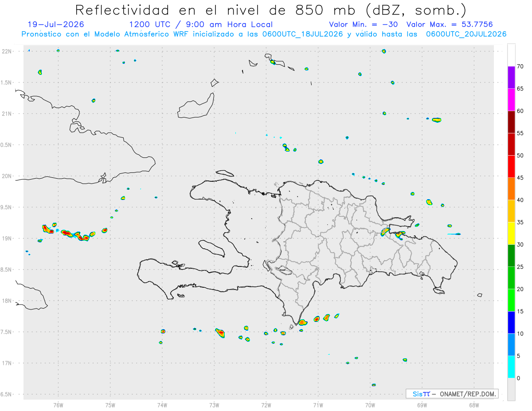
Task: Click the '21N' latitude label
Action: (x=7, y=114)
